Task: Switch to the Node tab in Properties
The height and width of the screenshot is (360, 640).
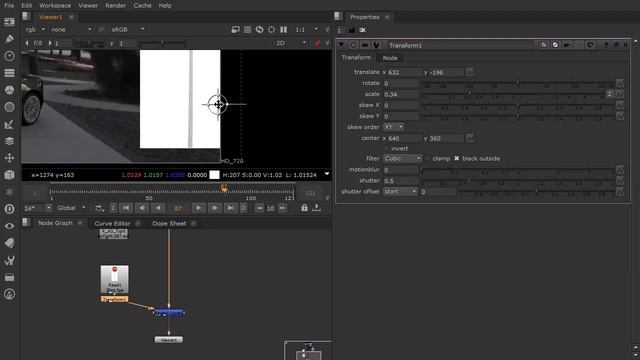Action: pyautogui.click(x=390, y=58)
